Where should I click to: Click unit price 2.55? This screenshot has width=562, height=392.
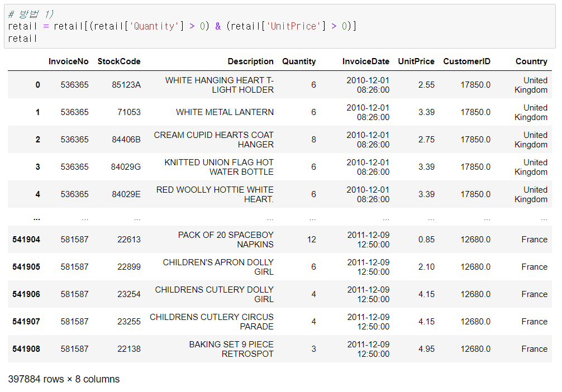coord(426,85)
